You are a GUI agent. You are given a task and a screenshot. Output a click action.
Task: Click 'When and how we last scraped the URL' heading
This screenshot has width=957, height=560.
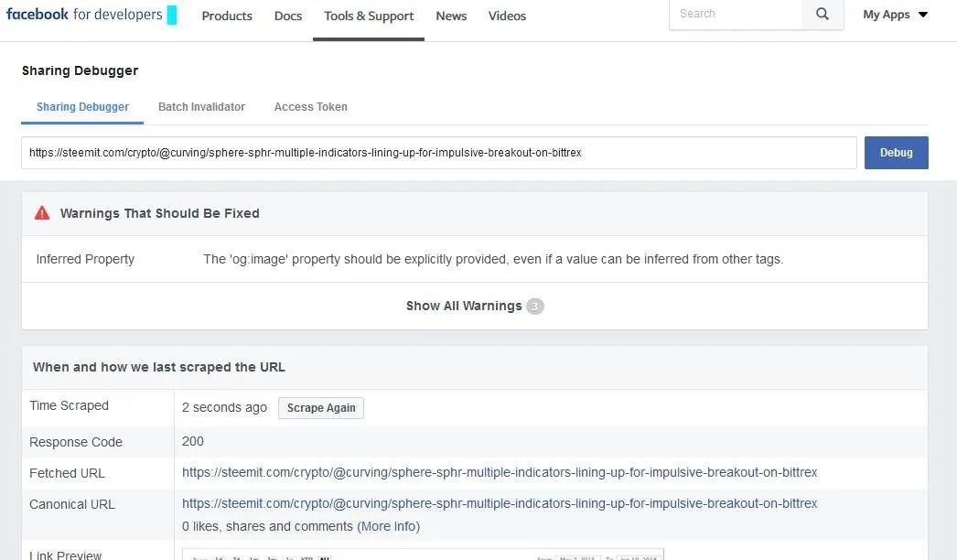pyautogui.click(x=159, y=367)
